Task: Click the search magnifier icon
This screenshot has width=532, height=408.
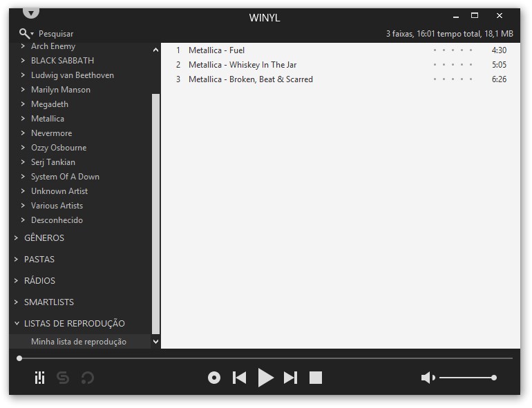Action: [25, 33]
